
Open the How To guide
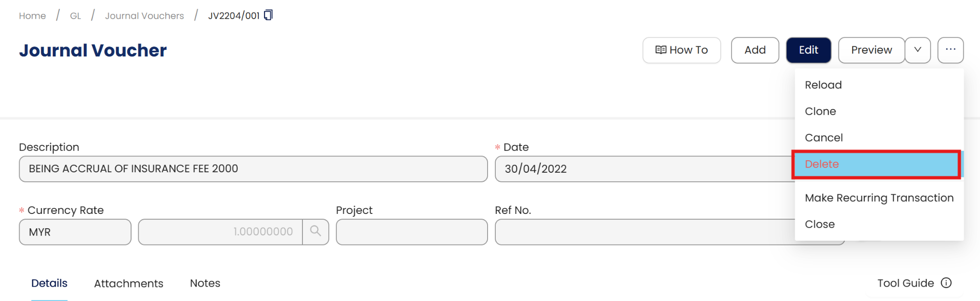pos(681,50)
